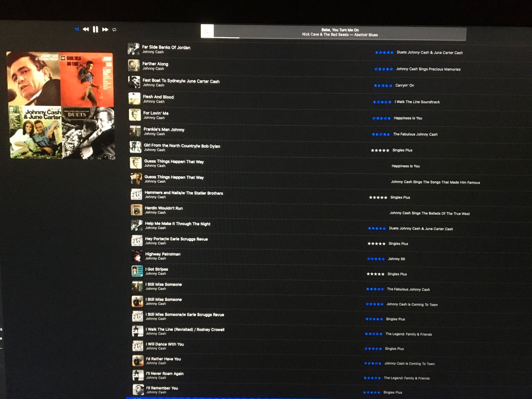The image size is (532, 399).
Task: Click the star rating for Flesh And Blood
Action: tap(382, 102)
